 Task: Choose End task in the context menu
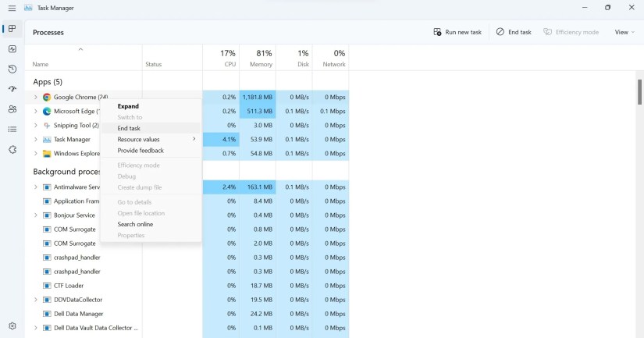[x=151, y=128]
